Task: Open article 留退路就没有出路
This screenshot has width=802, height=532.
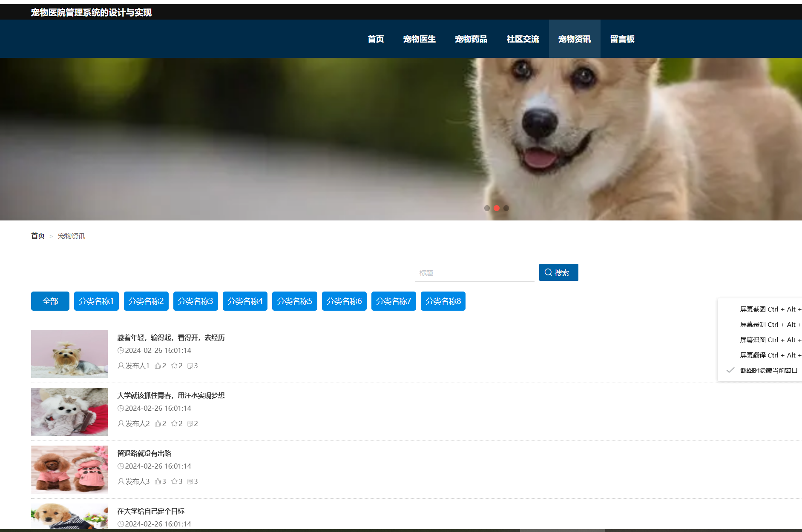Action: (144, 453)
